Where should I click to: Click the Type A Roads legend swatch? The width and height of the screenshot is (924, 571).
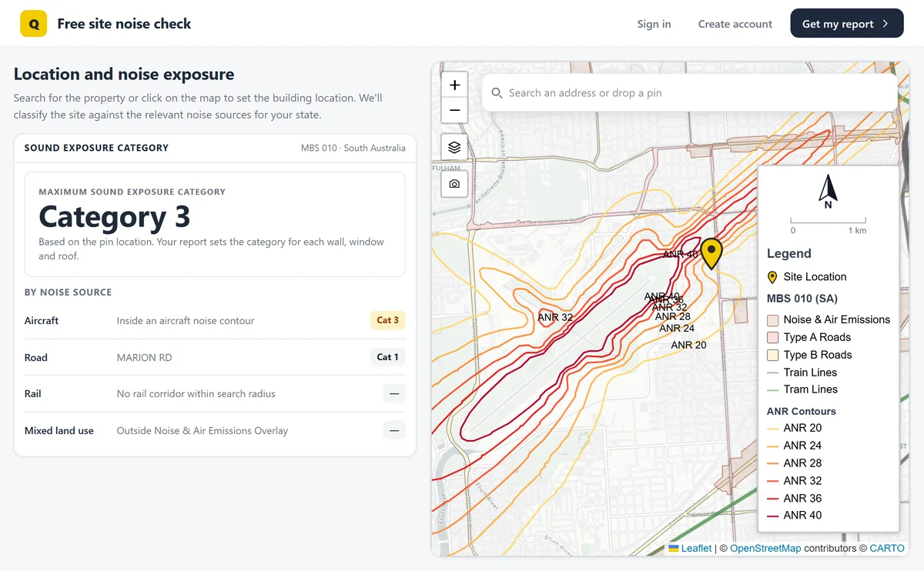(x=773, y=338)
